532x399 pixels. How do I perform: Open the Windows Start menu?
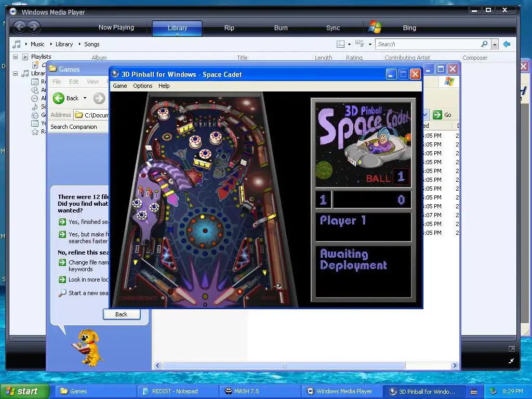pos(24,391)
